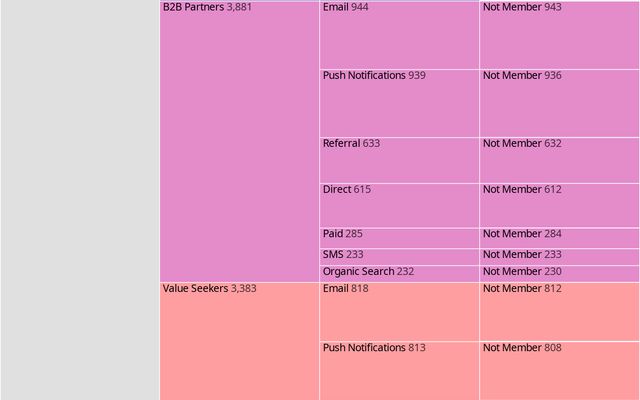
Task: Select the Not Member 612 cell
Action: [x=560, y=205]
